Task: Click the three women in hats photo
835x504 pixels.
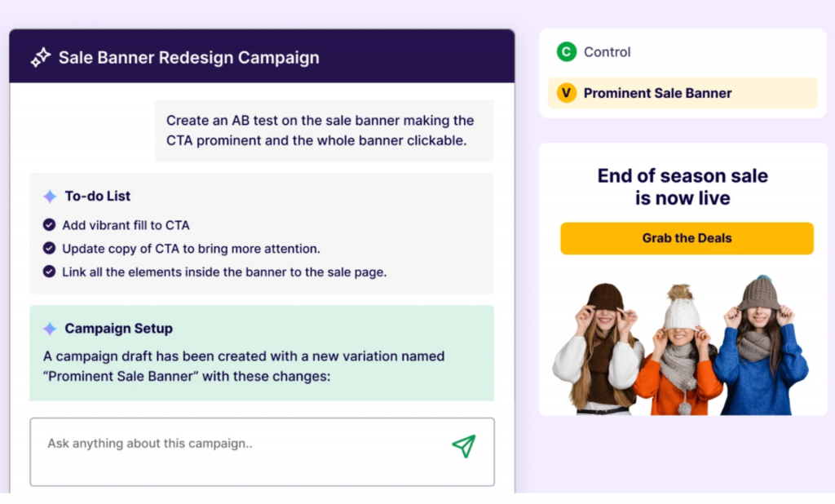Action: [682, 345]
